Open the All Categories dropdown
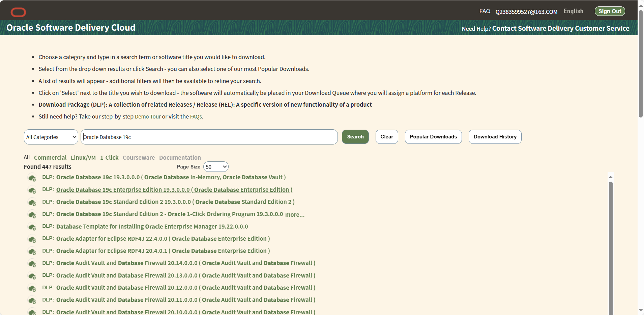Image resolution: width=644 pixels, height=315 pixels. [51, 137]
